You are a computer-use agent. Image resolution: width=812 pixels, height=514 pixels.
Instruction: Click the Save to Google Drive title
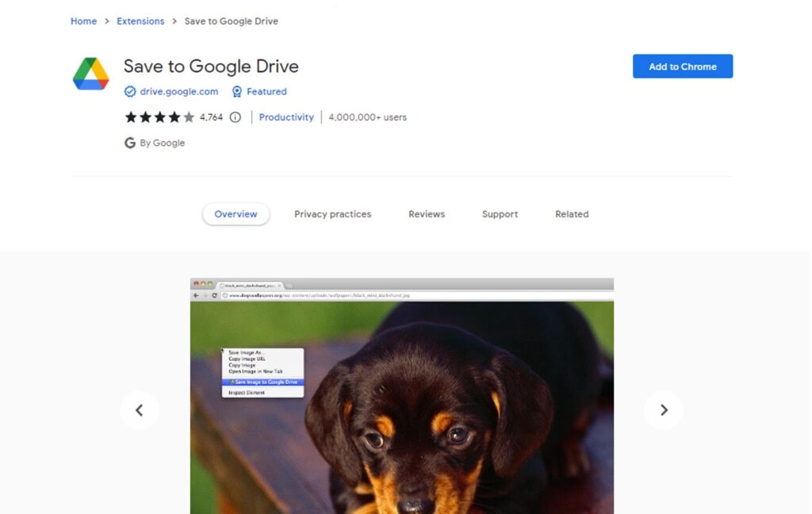[211, 67]
